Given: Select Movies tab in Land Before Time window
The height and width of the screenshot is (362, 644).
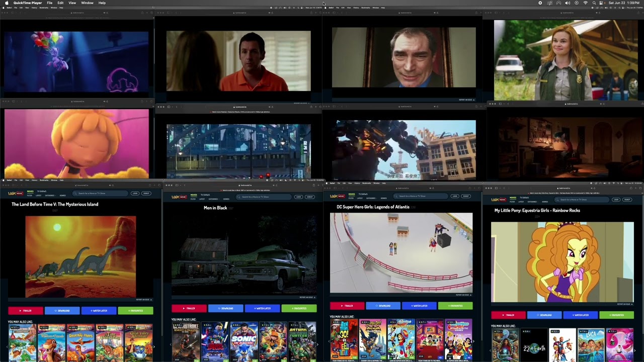Looking at the screenshot, I should click(x=30, y=192).
